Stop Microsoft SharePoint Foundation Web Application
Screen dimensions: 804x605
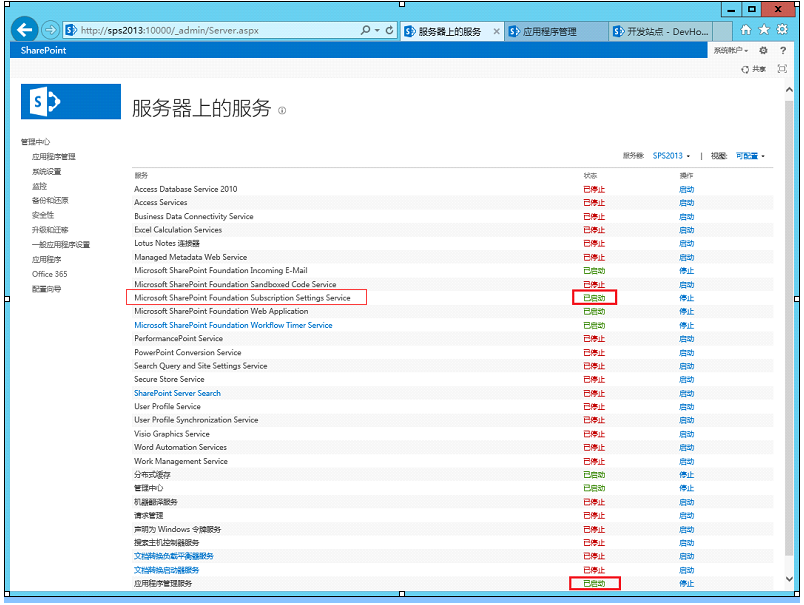[687, 312]
